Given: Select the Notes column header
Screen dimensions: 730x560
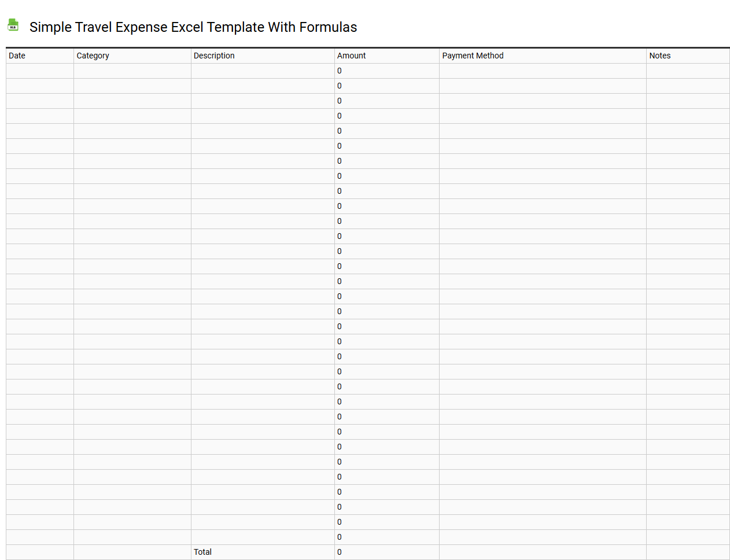Looking at the screenshot, I should pyautogui.click(x=660, y=56).
